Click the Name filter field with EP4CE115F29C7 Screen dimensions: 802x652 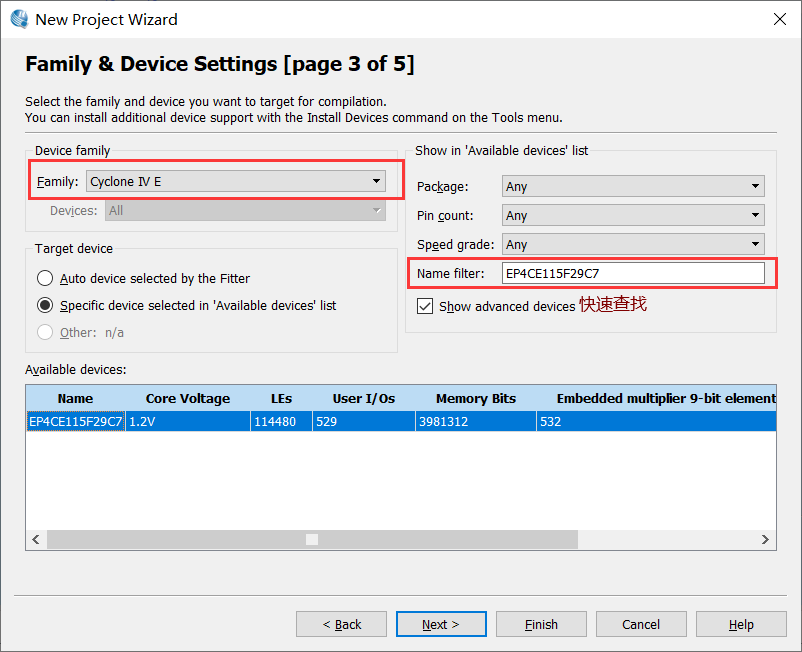[x=633, y=273]
